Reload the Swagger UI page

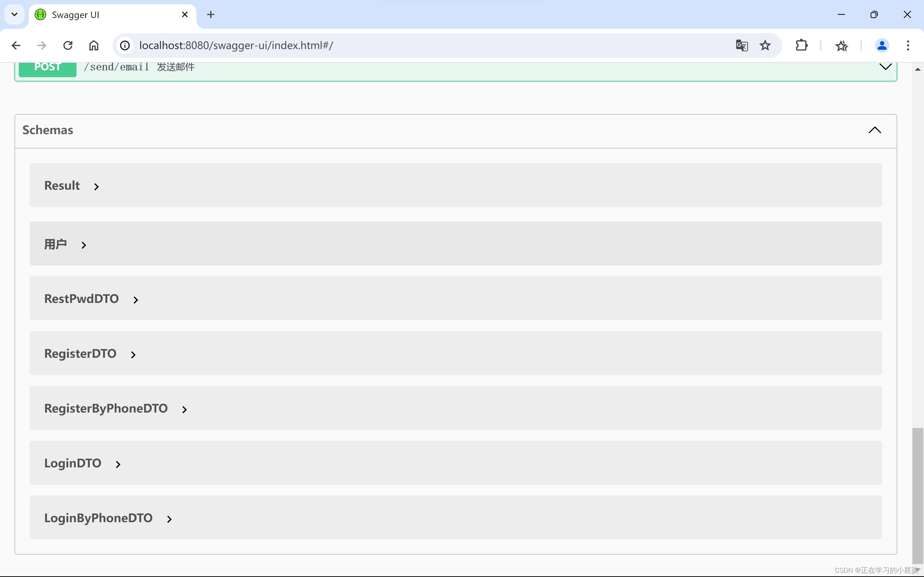67,45
